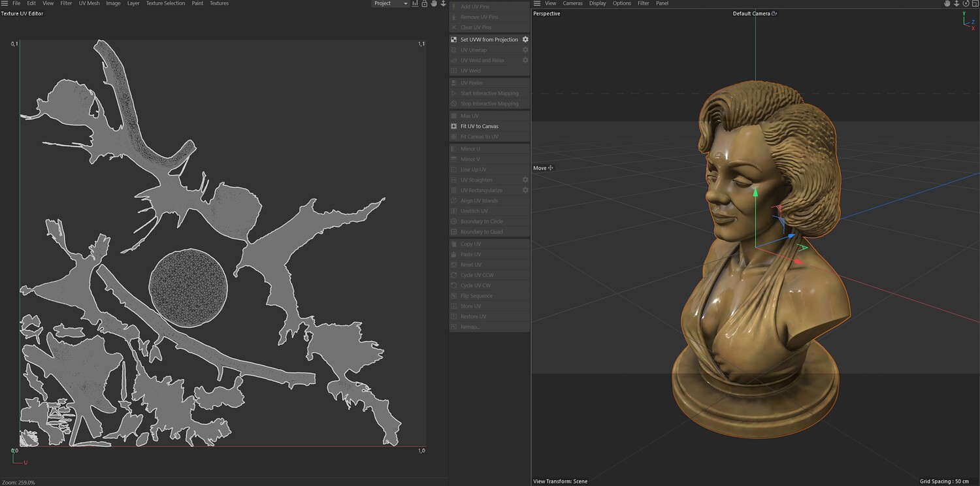
Task: Open the viewport Panel menu
Action: pos(662,3)
